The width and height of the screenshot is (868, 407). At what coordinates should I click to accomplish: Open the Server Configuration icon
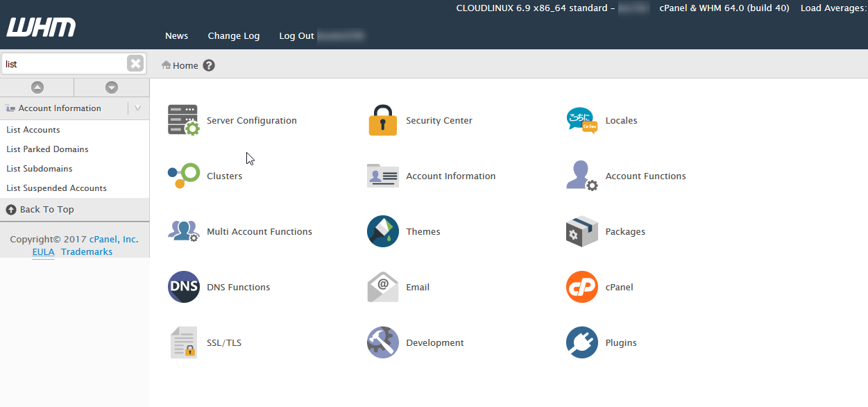(x=183, y=120)
